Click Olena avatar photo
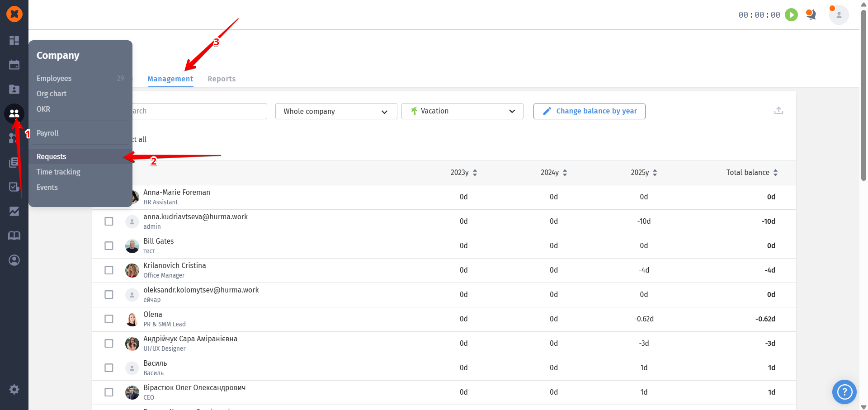 pos(132,319)
